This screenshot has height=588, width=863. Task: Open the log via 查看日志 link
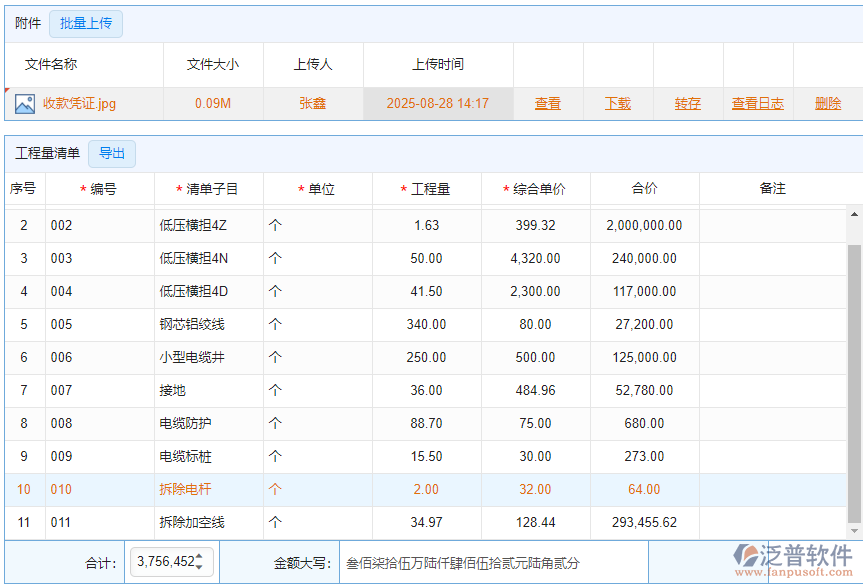(x=757, y=103)
